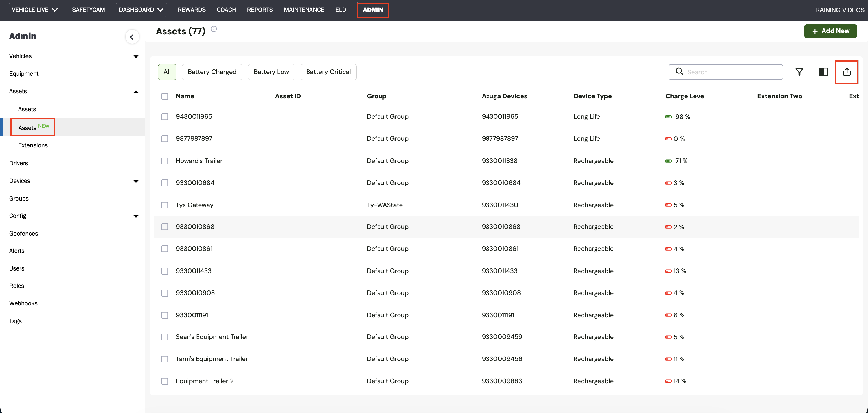This screenshot has width=868, height=413.
Task: Click the battery icon on Howard's Trailer row
Action: pos(668,161)
